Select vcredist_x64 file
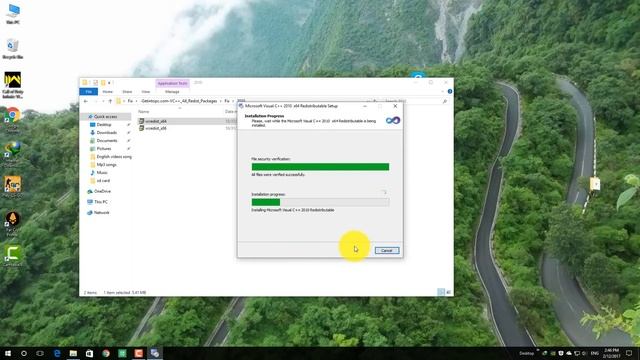 click(x=156, y=121)
